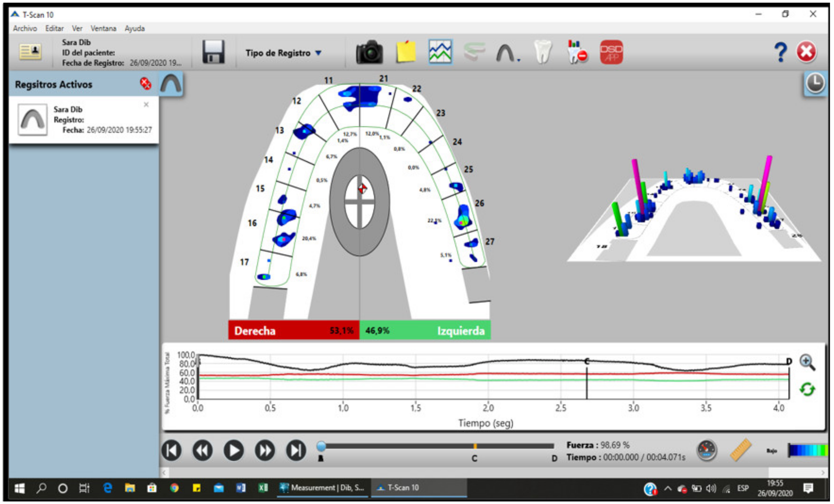This screenshot has height=504, width=834.
Task: Click the white tooth icon
Action: tap(543, 52)
